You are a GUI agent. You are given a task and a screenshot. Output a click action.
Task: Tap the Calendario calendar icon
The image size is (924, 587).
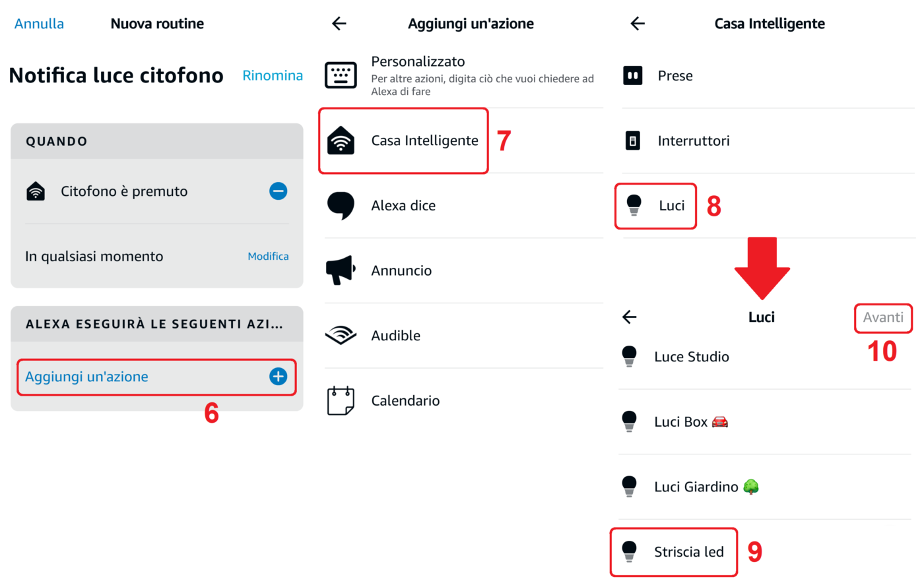[x=341, y=400]
